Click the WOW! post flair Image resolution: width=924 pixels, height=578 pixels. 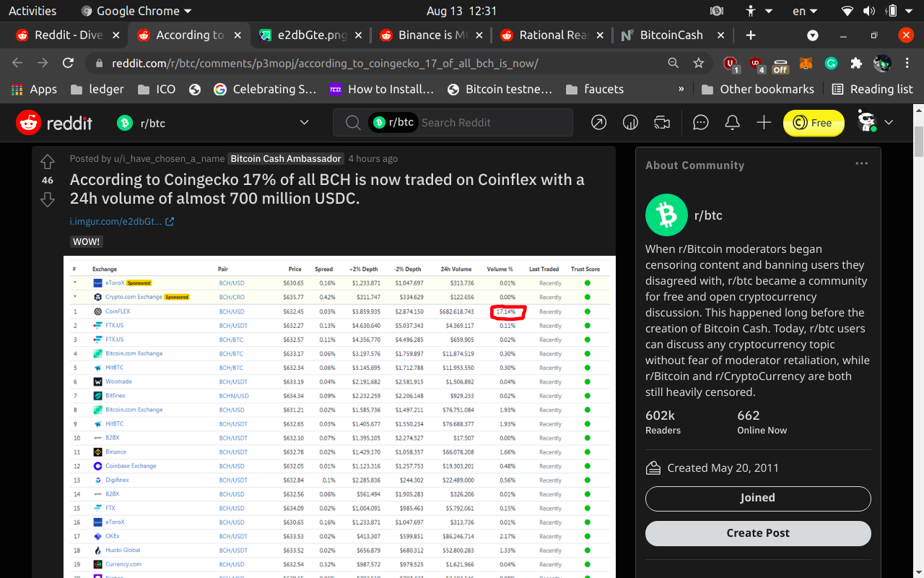click(87, 241)
